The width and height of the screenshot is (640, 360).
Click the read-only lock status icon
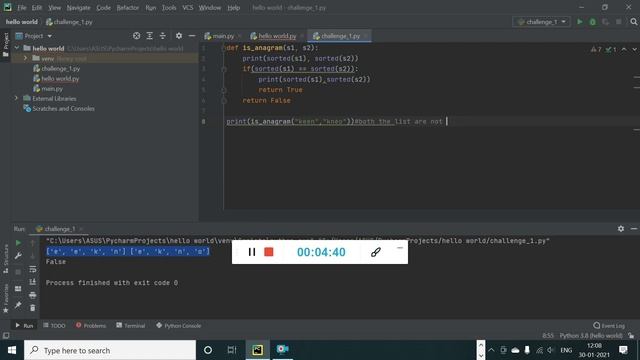[x=631, y=336]
